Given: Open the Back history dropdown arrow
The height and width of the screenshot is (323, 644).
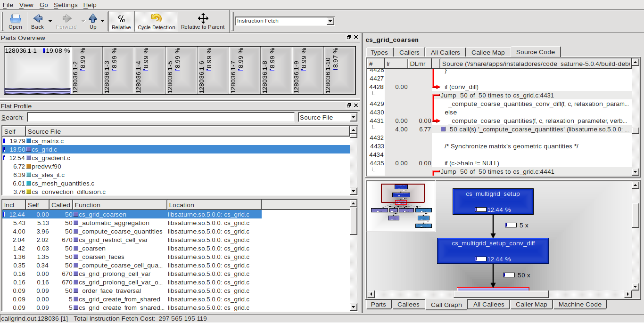Looking at the screenshot, I should [x=50, y=21].
